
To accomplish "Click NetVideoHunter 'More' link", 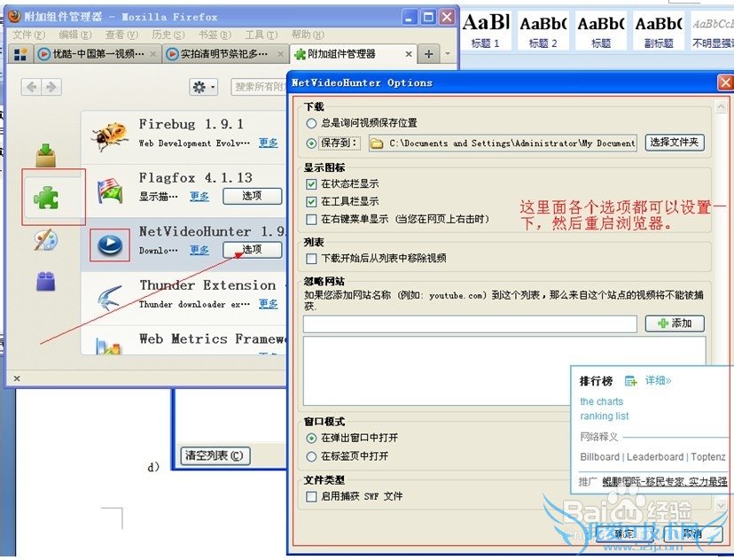I will click(x=199, y=250).
